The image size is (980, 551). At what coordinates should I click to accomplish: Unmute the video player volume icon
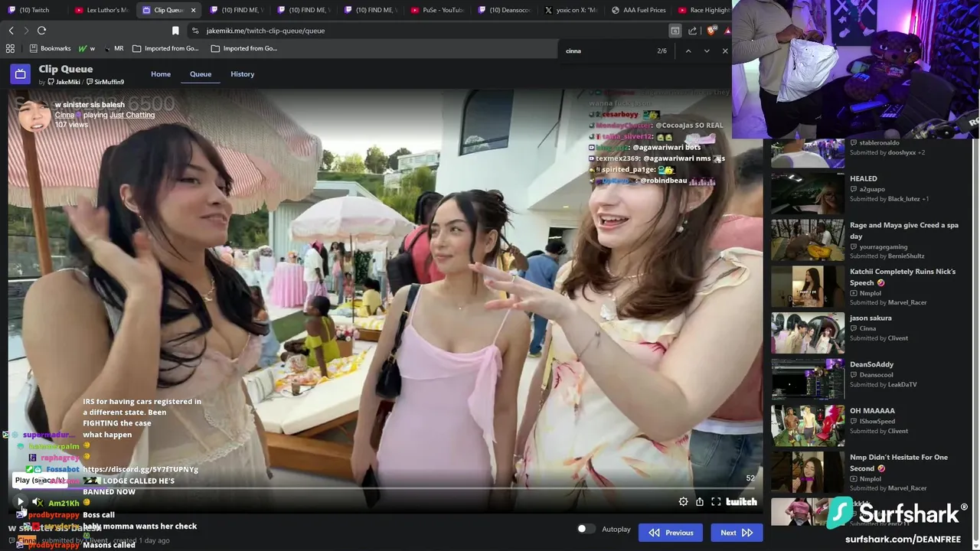click(x=38, y=502)
